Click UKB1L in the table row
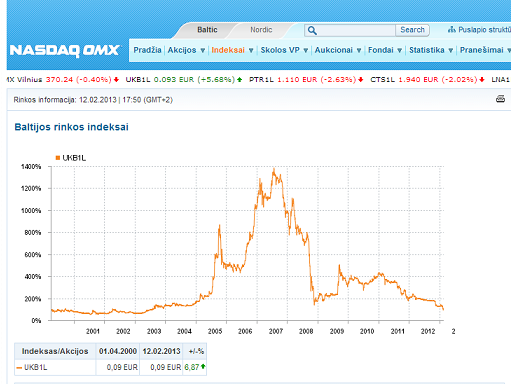This screenshot has height=384, width=511. [x=35, y=367]
